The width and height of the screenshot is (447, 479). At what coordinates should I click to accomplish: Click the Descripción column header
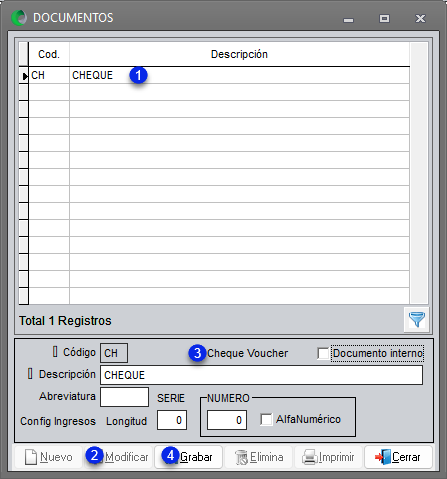239,54
